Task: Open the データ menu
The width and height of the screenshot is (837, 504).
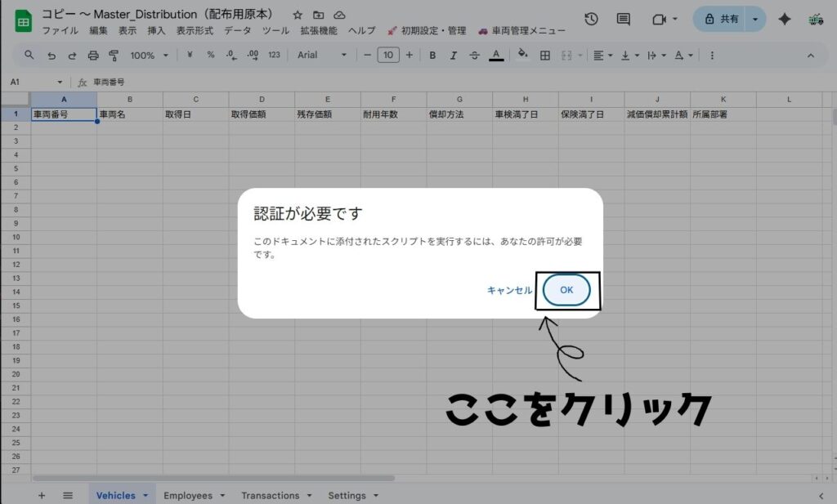Action: (x=237, y=31)
